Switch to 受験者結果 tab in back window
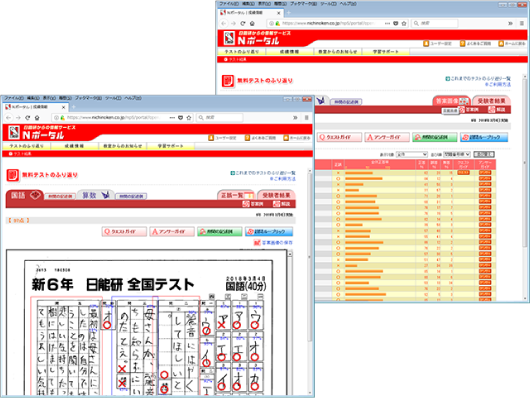This screenshot has width=530, height=398. [x=491, y=101]
